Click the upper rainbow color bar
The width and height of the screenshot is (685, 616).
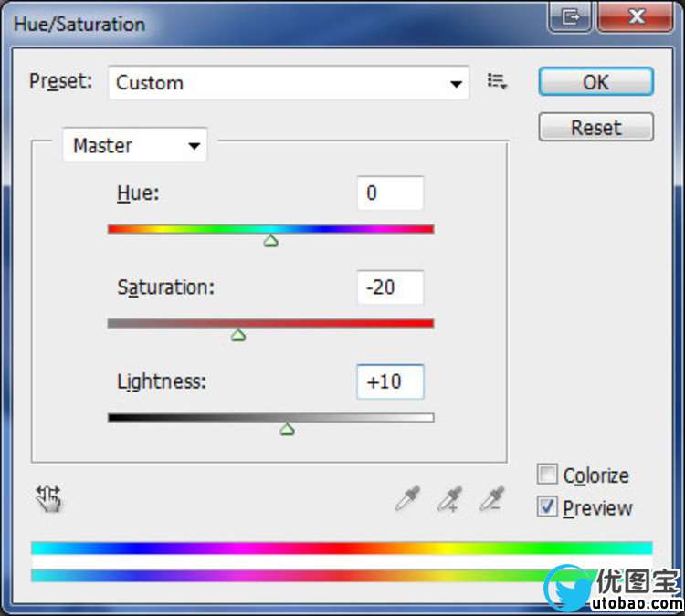point(342,548)
